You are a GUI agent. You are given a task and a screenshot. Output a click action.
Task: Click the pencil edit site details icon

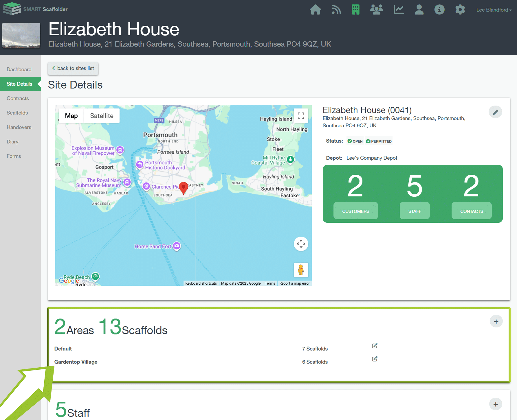click(495, 112)
